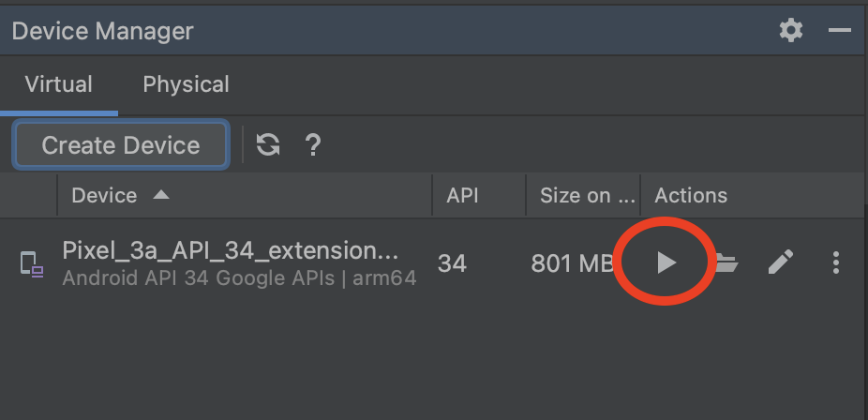Screen dimensions: 868x420
Task: Edit the virtual device with pencil icon
Action: (780, 263)
